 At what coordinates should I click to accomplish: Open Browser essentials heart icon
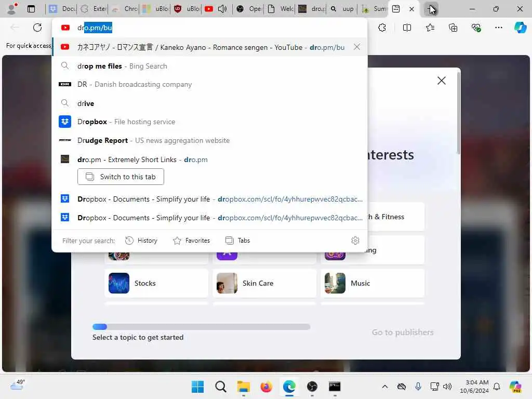pyautogui.click(x=476, y=28)
